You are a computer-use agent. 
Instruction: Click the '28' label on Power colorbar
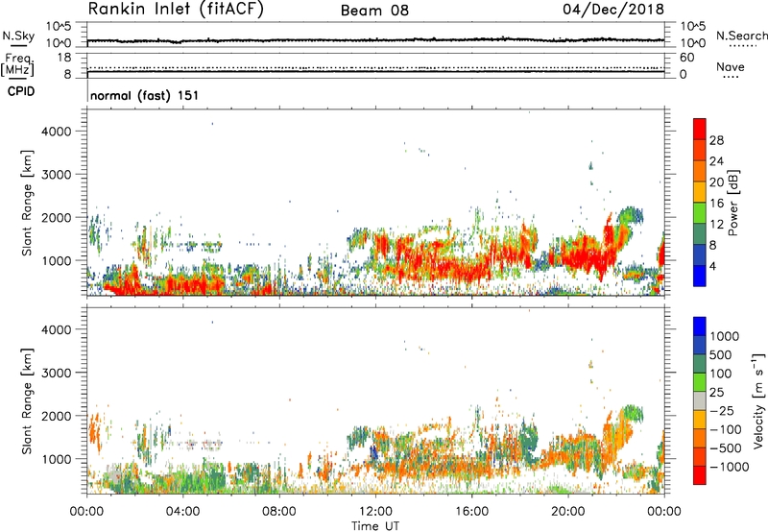click(716, 140)
